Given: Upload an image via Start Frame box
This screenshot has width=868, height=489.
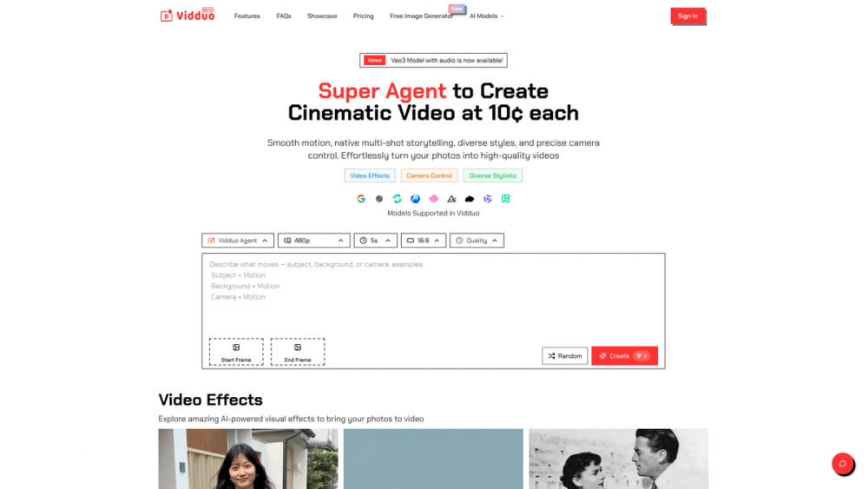Looking at the screenshot, I should (x=236, y=352).
